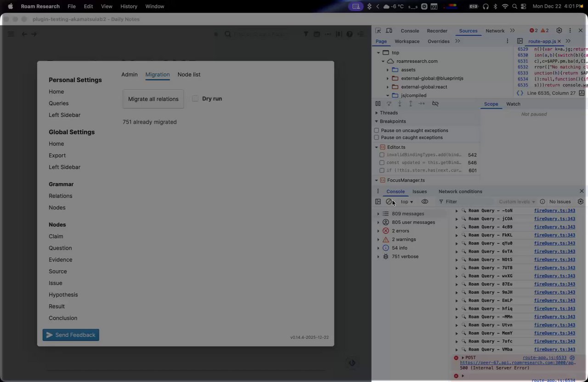Viewport: 588px width, 382px height.
Task: Check the const updated breakpoint at line 546
Action: pos(382,163)
